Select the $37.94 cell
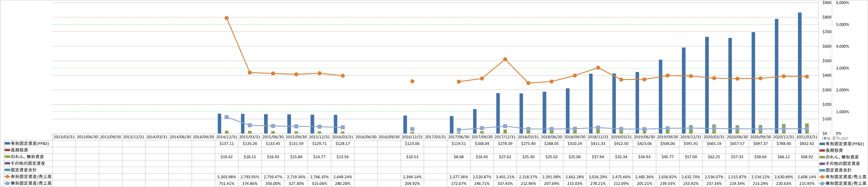The width and height of the screenshot is (868, 187). 598,157
